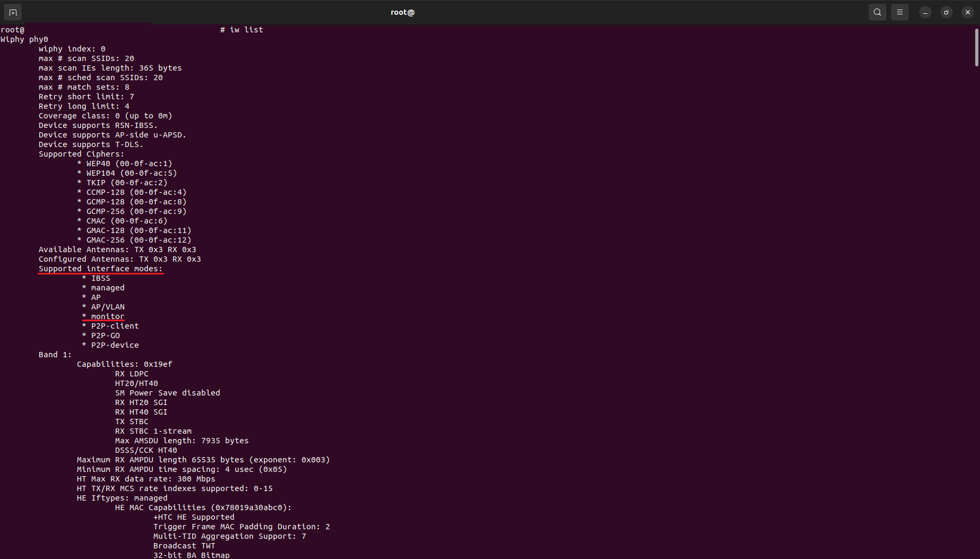Click the 'Wiphy phy0' line
Viewport: 980px width, 559px height.
pyautogui.click(x=24, y=39)
